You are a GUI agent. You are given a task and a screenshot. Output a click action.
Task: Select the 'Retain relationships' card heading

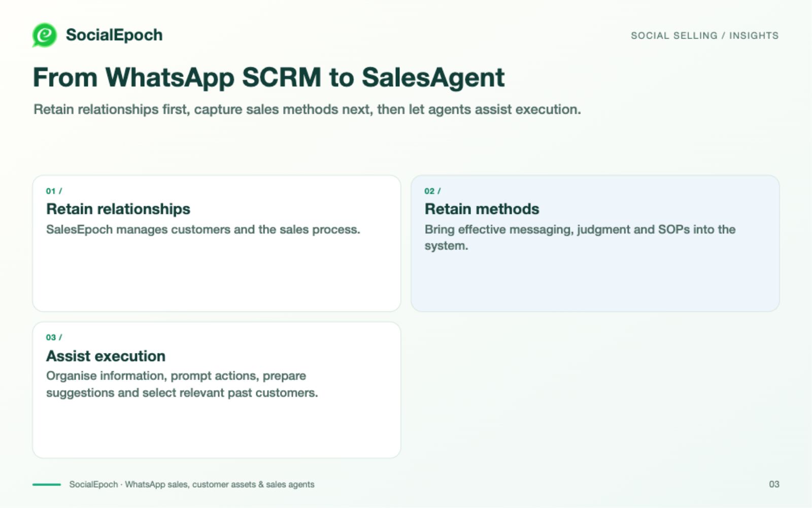118,209
